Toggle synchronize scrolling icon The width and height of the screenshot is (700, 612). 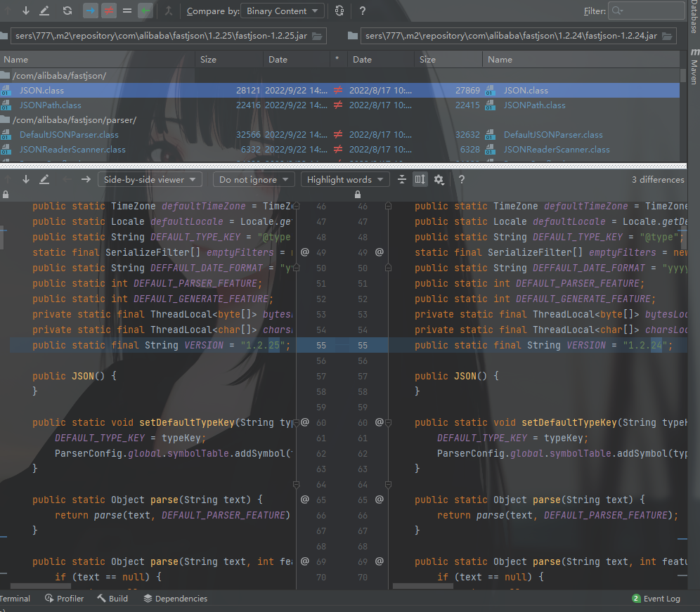click(x=420, y=179)
